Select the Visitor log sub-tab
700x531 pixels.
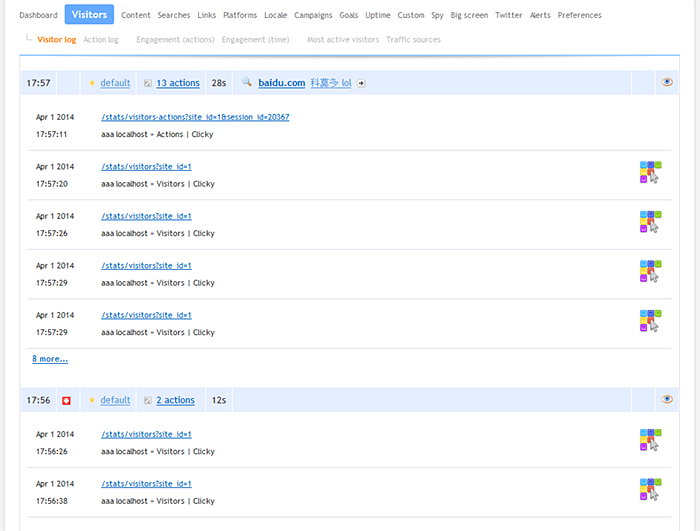[57, 40]
